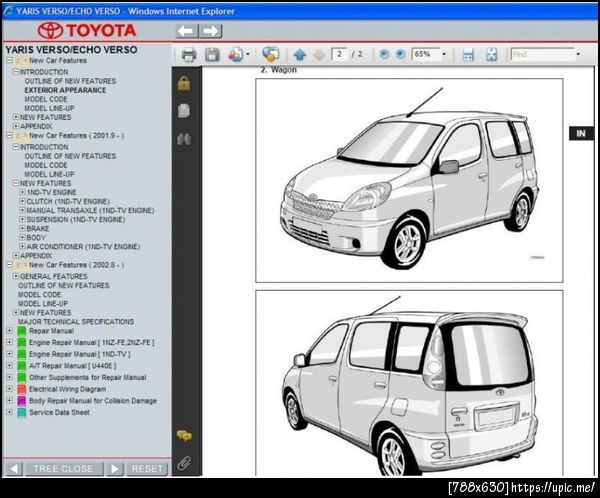Click the collaborate globe icon in toolbar

point(270,54)
